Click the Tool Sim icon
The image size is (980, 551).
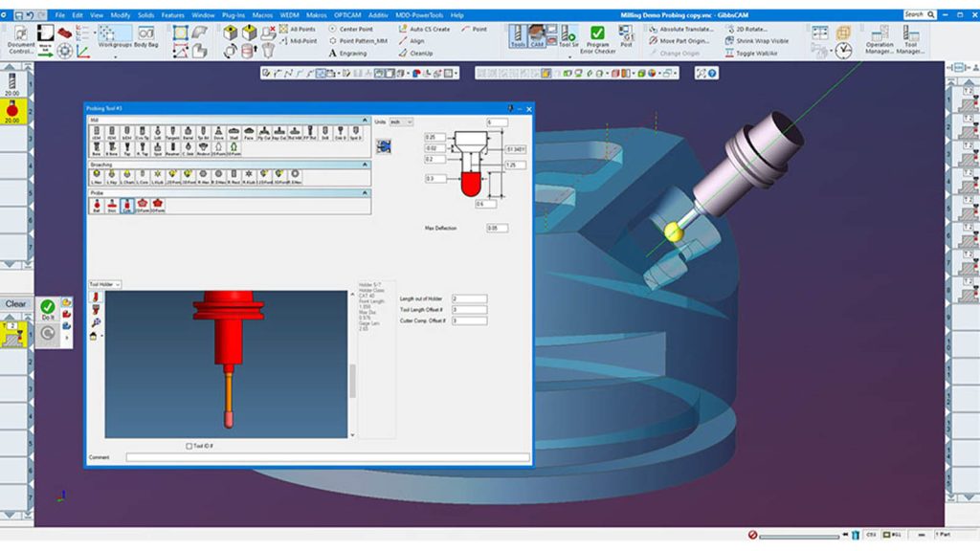pos(568,36)
